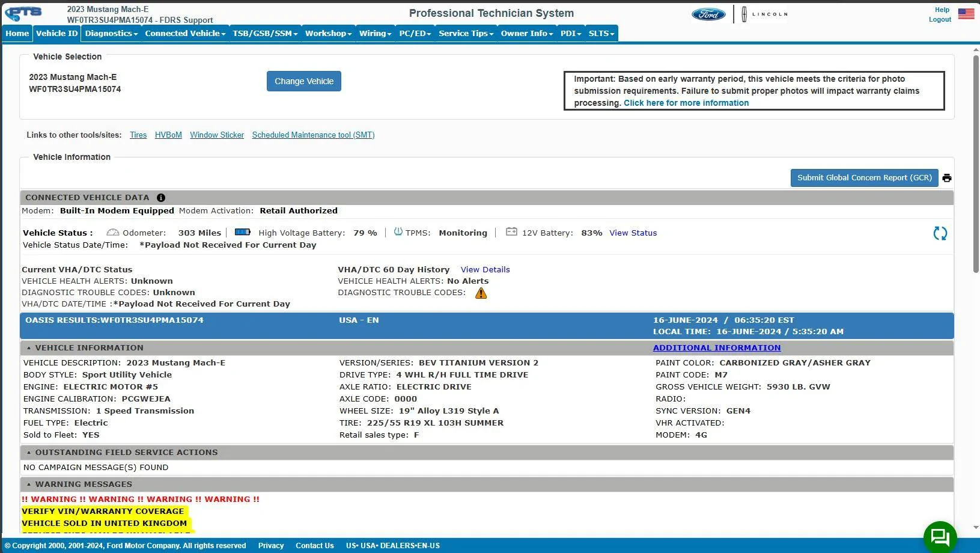Image resolution: width=980 pixels, height=553 pixels.
Task: Expand the Workshop menu
Action: 328,34
